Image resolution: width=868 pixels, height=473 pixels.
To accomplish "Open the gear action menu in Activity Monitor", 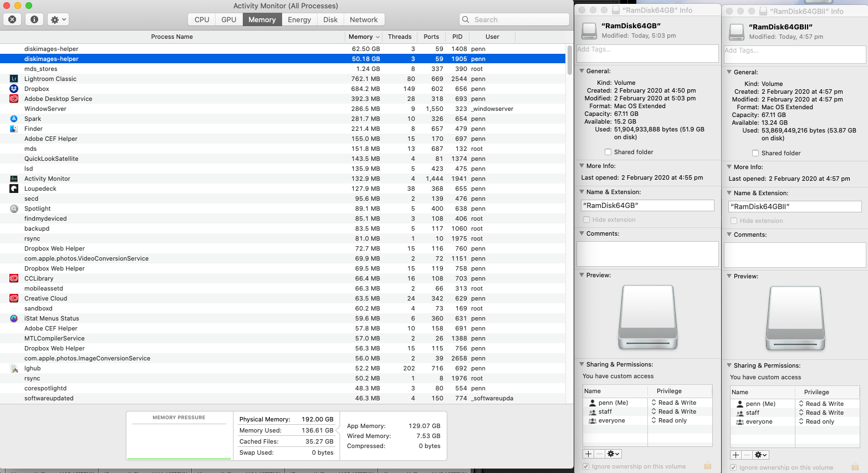I will coord(58,19).
